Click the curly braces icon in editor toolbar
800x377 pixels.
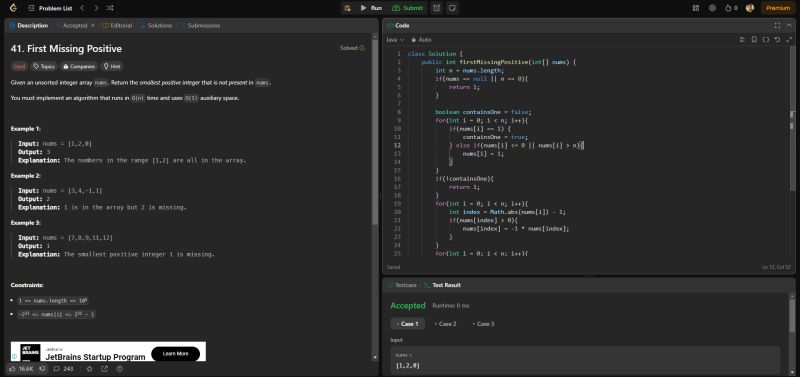pos(766,39)
